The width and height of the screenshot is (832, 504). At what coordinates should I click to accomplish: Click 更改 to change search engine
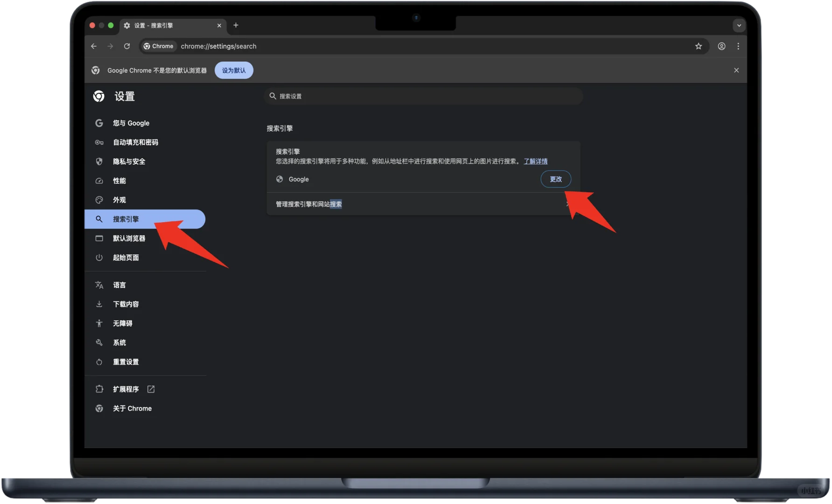(x=555, y=179)
